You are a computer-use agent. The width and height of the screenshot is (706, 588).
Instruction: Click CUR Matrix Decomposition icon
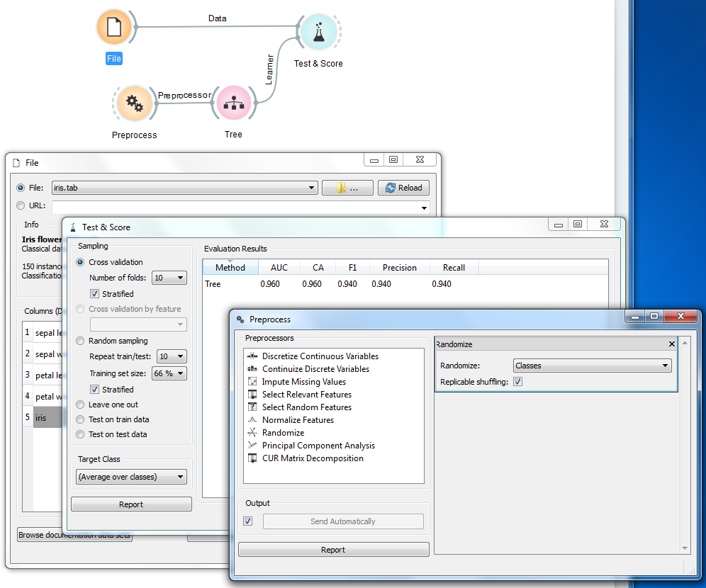tap(252, 458)
